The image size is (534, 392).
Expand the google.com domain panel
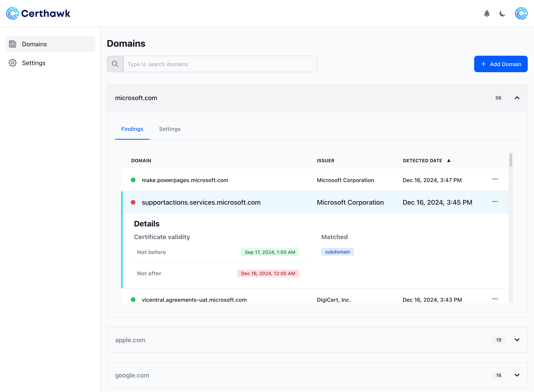pos(517,375)
